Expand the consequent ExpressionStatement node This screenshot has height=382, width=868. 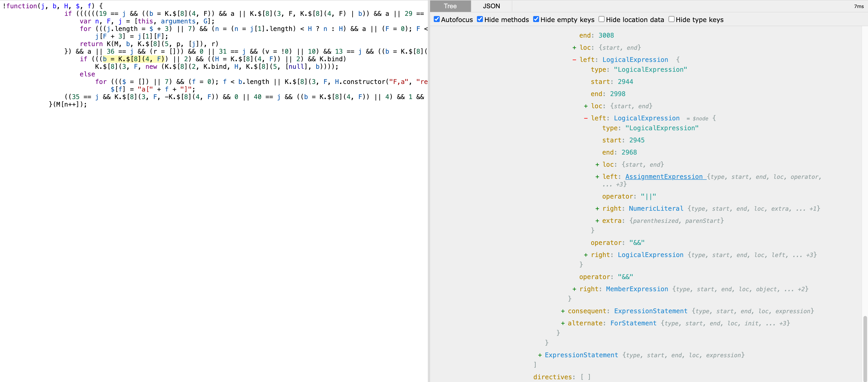[563, 311]
